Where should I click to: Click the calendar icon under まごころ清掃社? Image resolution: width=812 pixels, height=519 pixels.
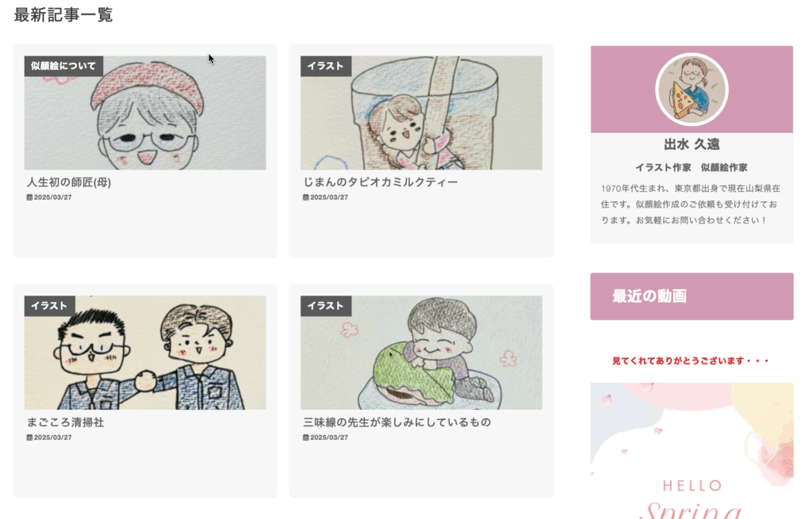point(29,437)
